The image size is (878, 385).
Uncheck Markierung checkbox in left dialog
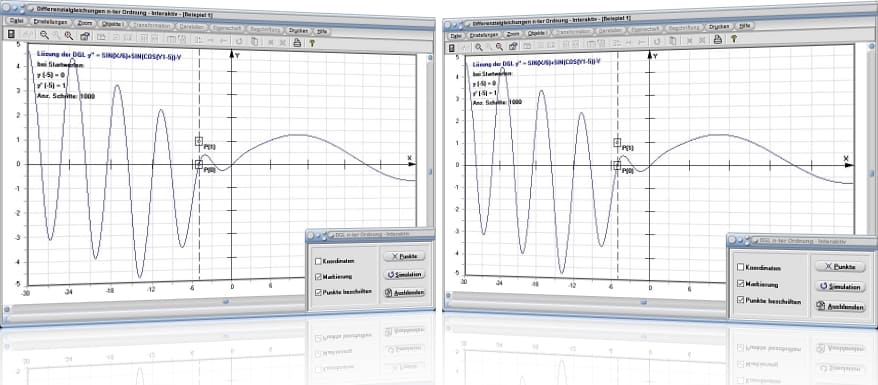pyautogui.click(x=318, y=276)
